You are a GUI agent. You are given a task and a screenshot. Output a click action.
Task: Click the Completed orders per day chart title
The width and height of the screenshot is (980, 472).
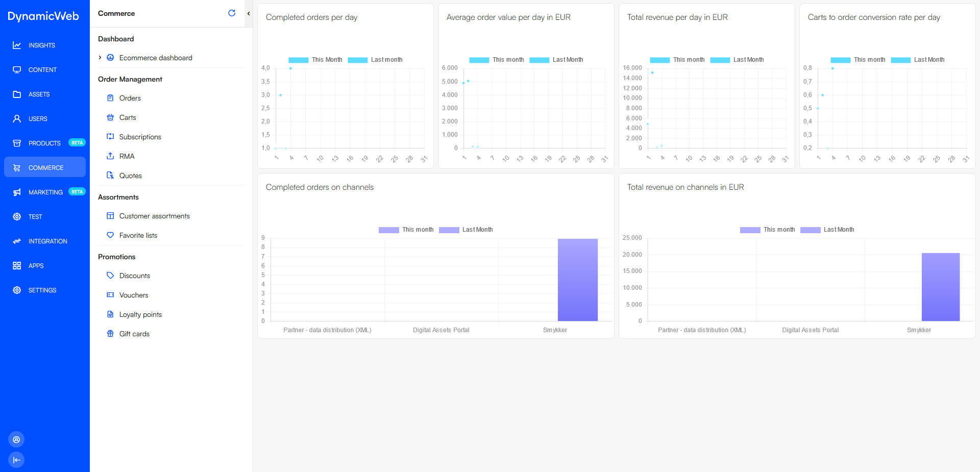coord(311,17)
